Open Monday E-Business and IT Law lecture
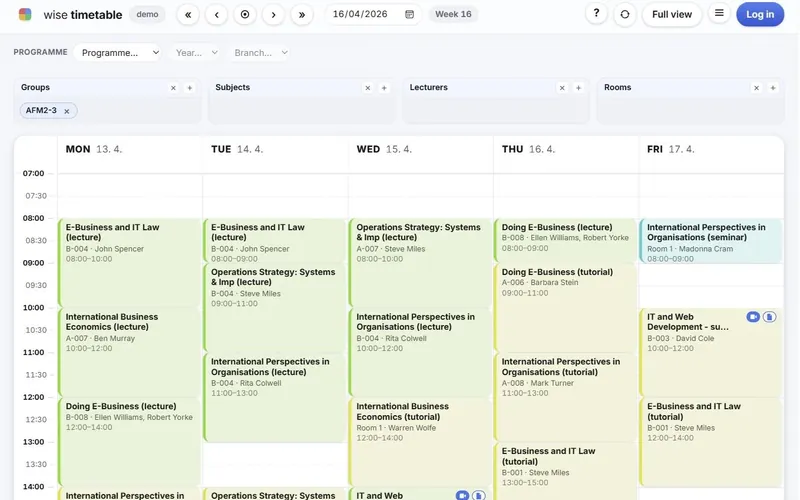800x500 pixels. coord(130,263)
